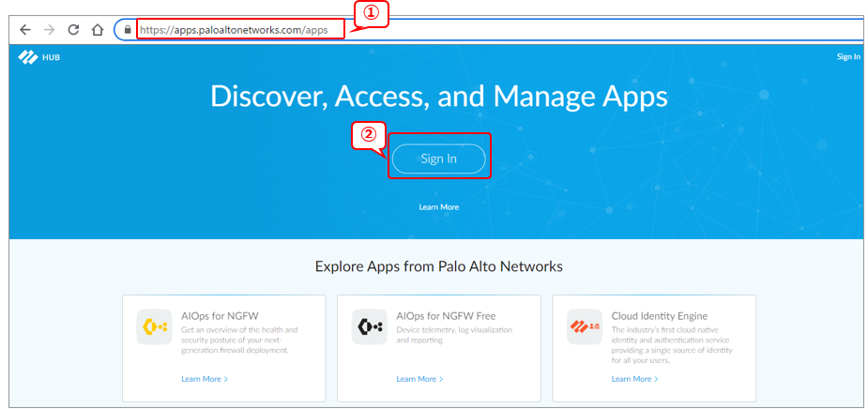Go to the browser home page
The image size is (868, 409).
tap(98, 29)
